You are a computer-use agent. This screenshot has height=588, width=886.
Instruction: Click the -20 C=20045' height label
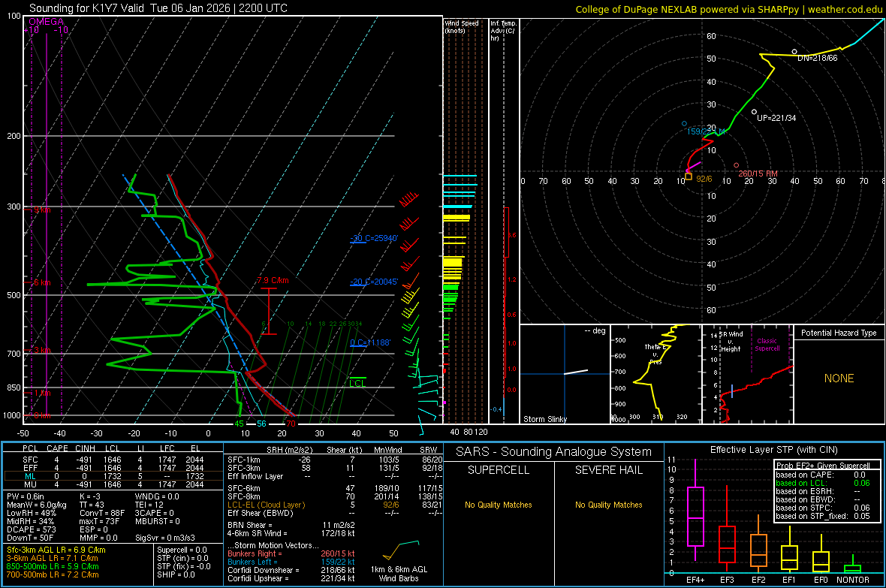coord(374,282)
